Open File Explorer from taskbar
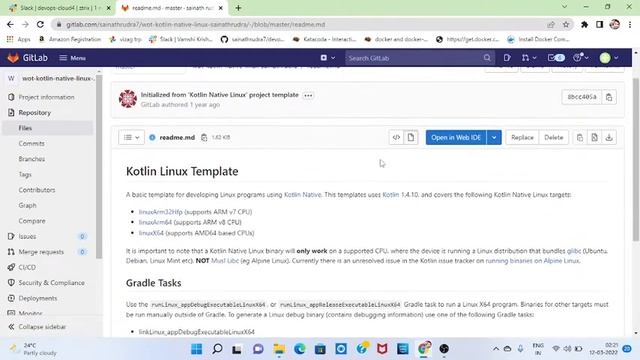Image resolution: width=640 pixels, height=360 pixels. point(279,349)
